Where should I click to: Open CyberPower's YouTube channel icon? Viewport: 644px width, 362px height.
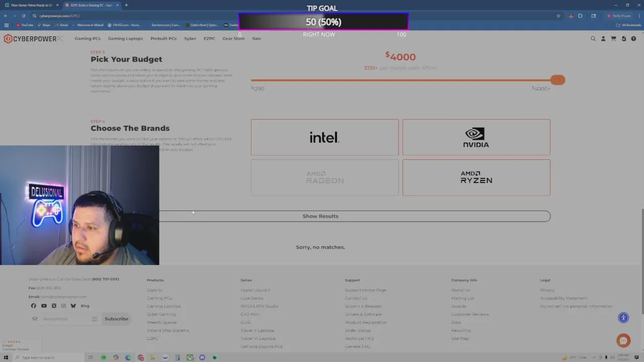(44, 306)
